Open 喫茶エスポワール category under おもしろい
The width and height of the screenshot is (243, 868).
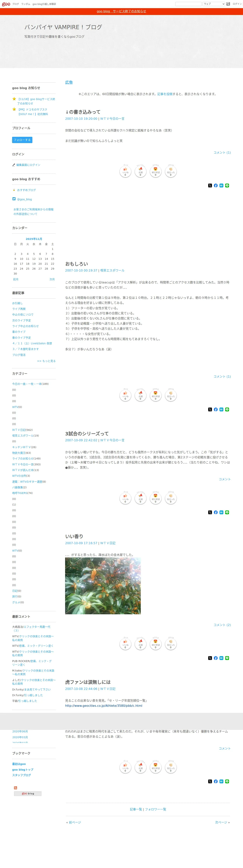click(112, 271)
